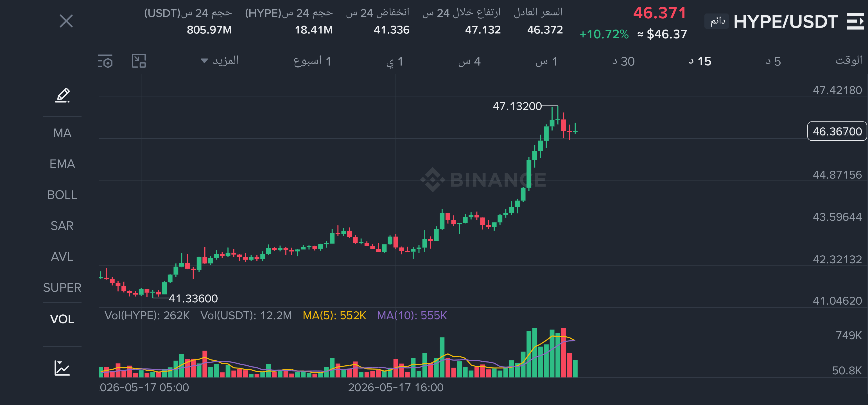Click the shrink chart layout icon
This screenshot has width=868, height=405.
click(139, 61)
